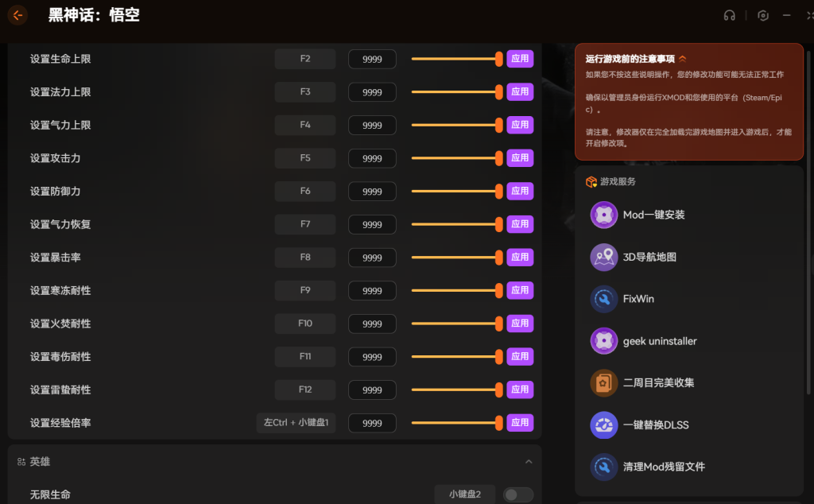814x504 pixels.
Task: Enable the 无限生命 toggle switch
Action: tap(517, 494)
